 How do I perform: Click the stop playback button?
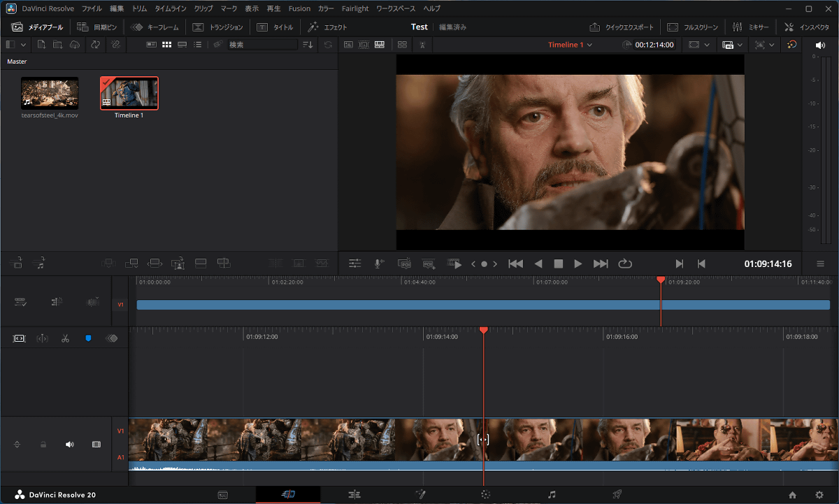(558, 264)
